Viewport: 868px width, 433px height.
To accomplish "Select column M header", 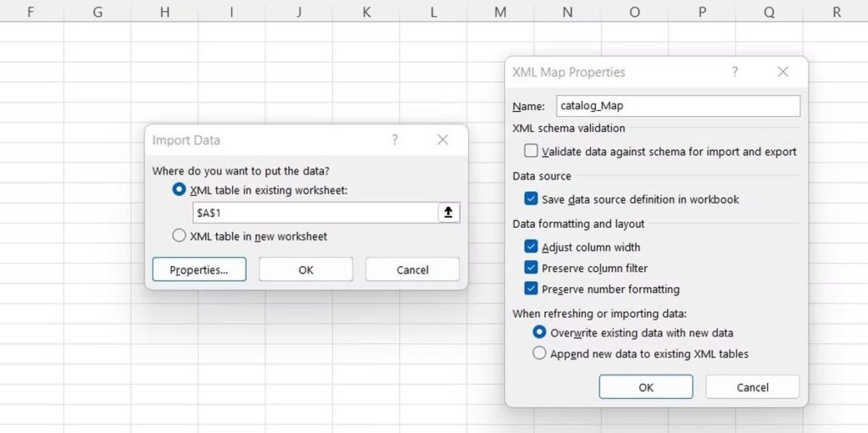I will pyautogui.click(x=500, y=12).
